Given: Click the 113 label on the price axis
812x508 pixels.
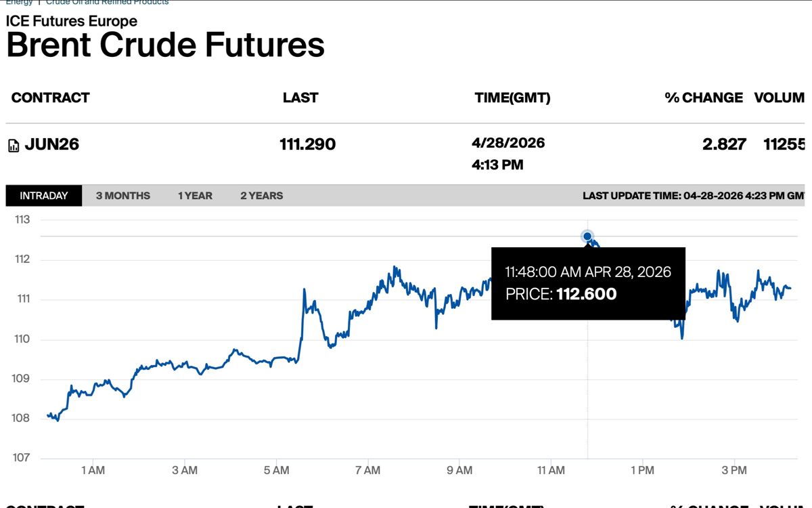Looking at the screenshot, I should pos(22,219).
